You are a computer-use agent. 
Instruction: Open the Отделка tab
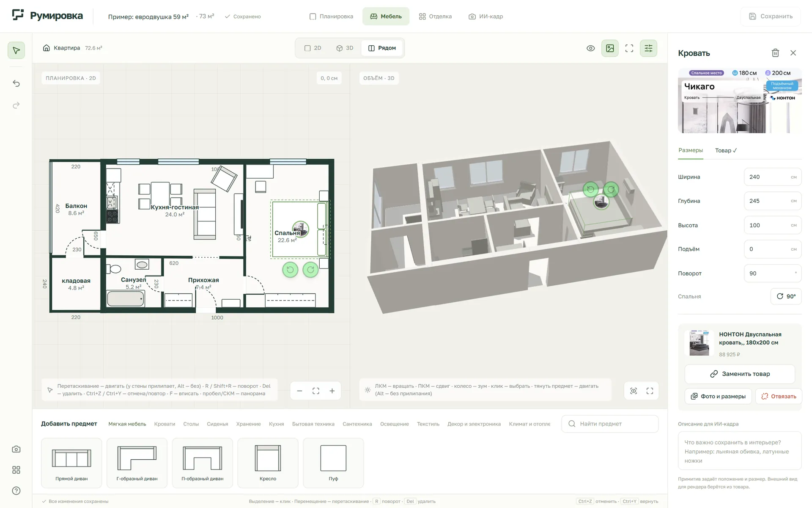[435, 17]
